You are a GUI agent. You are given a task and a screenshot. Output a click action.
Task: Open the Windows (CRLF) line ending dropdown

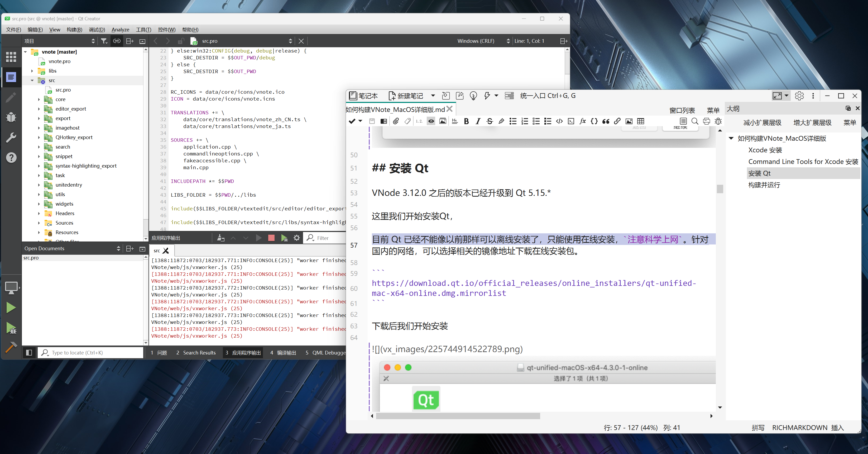click(483, 41)
